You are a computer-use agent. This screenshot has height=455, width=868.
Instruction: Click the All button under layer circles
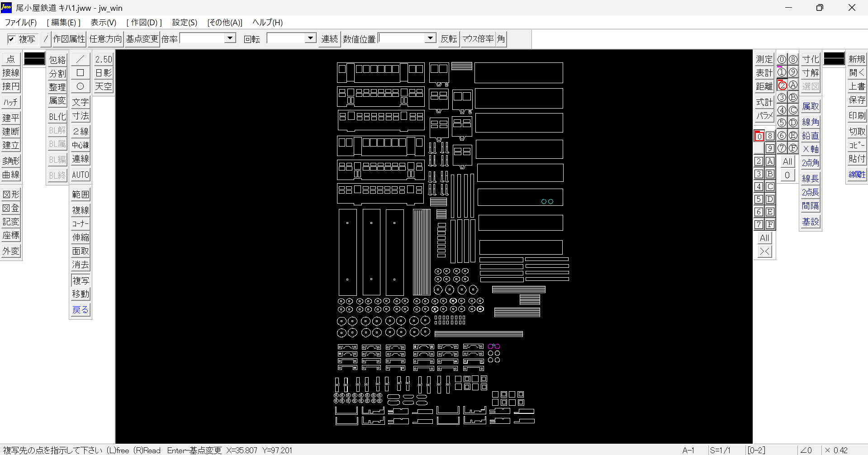787,161
